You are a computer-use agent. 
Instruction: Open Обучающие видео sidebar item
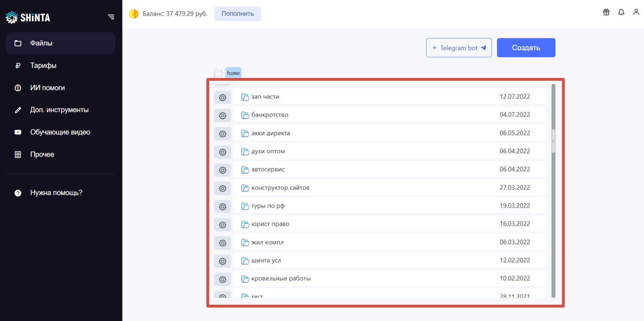[x=61, y=132]
